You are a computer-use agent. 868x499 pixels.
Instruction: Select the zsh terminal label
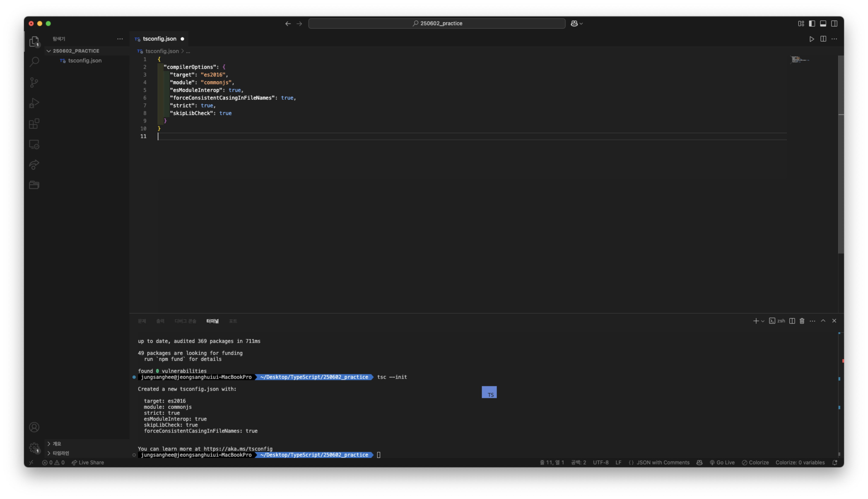(x=777, y=321)
